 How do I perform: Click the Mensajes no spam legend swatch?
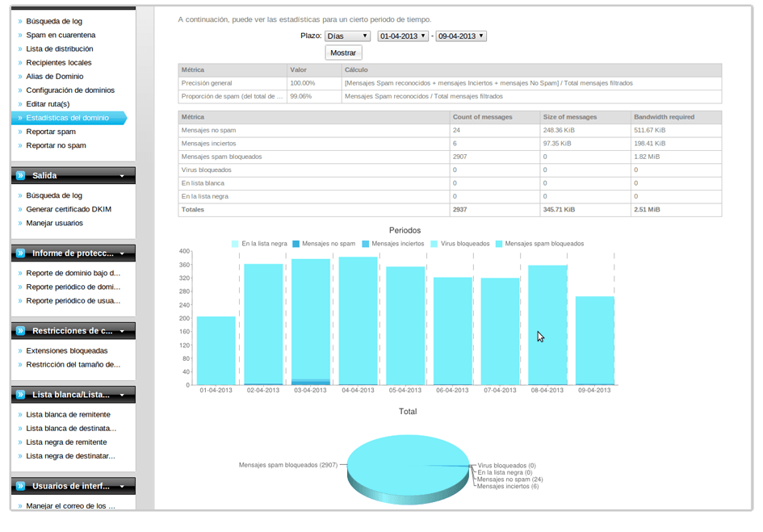[296, 244]
